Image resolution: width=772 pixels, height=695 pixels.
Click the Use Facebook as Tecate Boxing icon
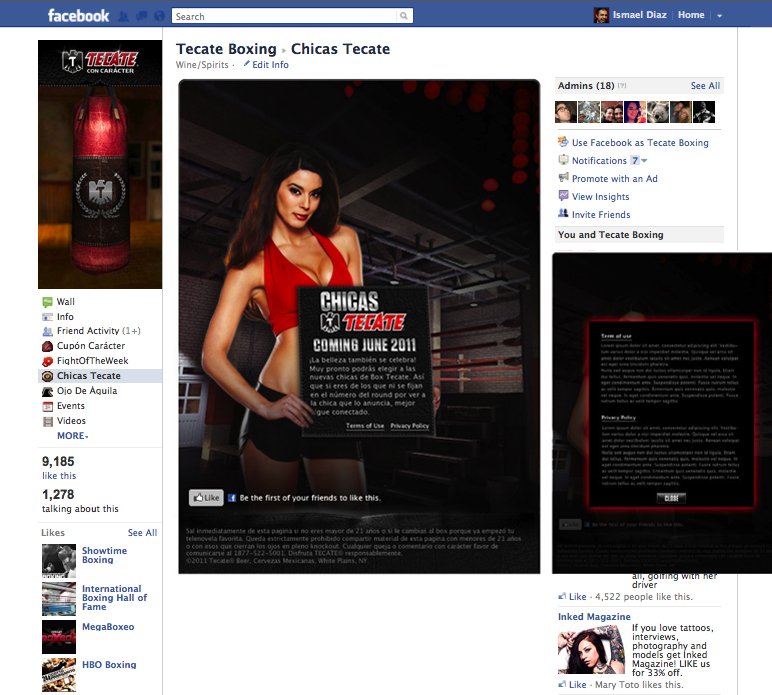pos(563,142)
